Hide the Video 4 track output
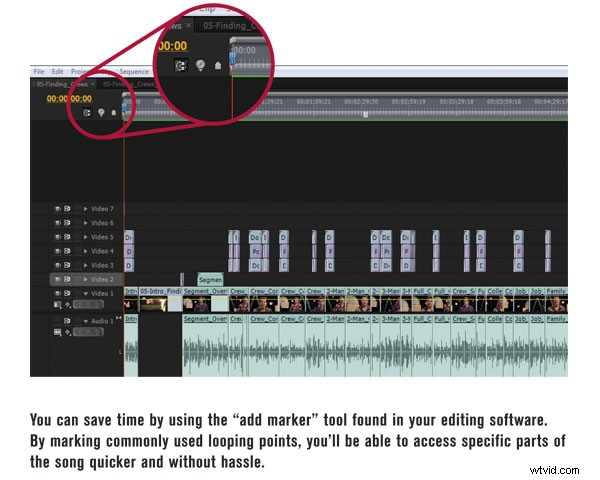600x480 pixels. point(57,251)
